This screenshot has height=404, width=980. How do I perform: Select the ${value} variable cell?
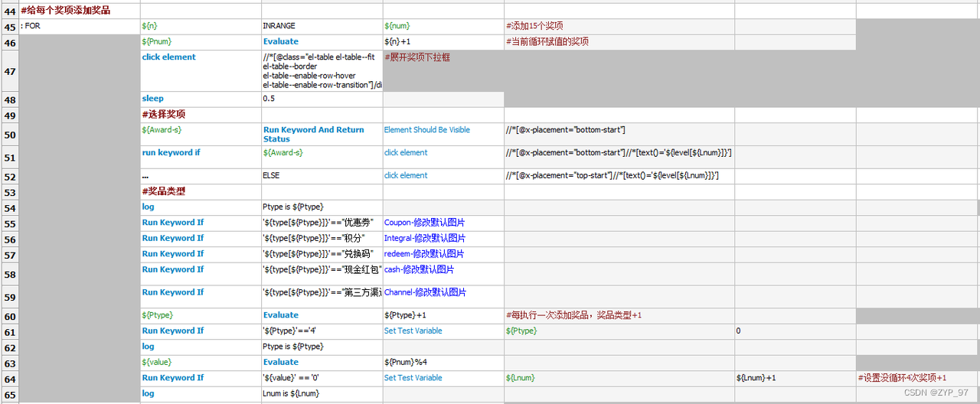pos(201,363)
